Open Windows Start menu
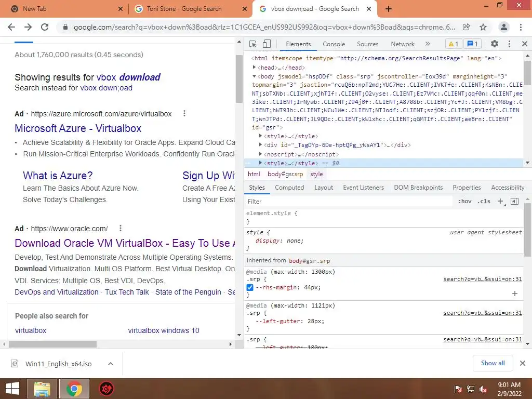The width and height of the screenshot is (532, 399). click(12, 389)
